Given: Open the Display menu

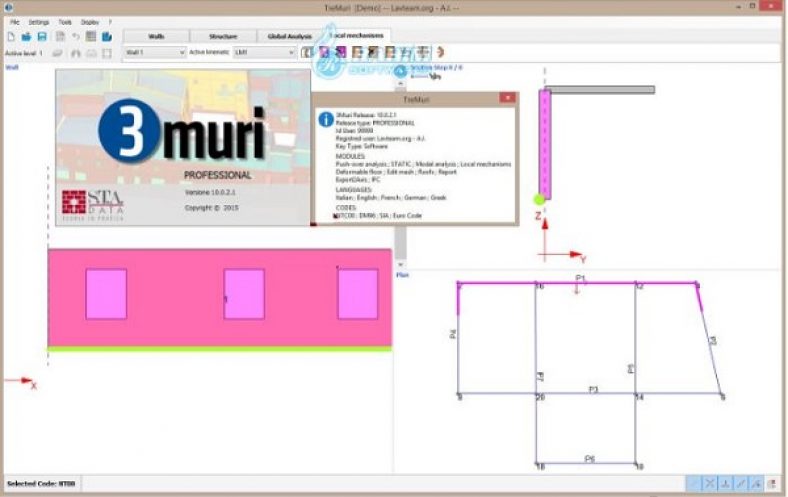Looking at the screenshot, I should (x=90, y=22).
